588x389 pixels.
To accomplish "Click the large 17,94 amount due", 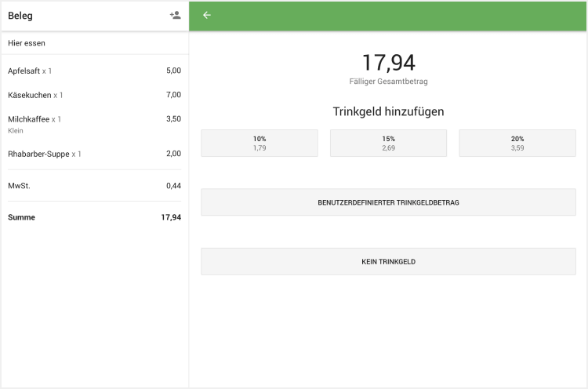I will [388, 63].
